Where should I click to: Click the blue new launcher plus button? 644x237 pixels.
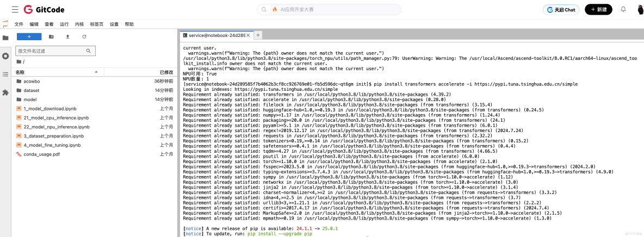pyautogui.click(x=29, y=36)
